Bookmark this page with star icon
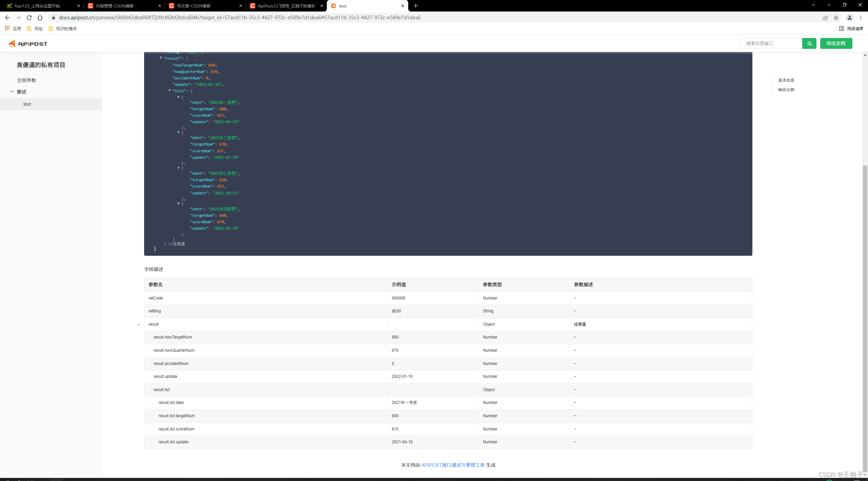 836,18
